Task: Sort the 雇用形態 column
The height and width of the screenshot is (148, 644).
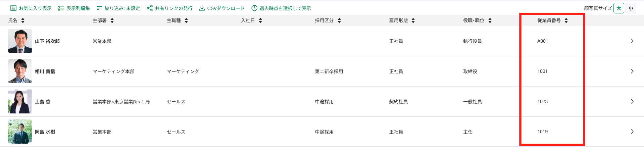Action: coord(413,20)
